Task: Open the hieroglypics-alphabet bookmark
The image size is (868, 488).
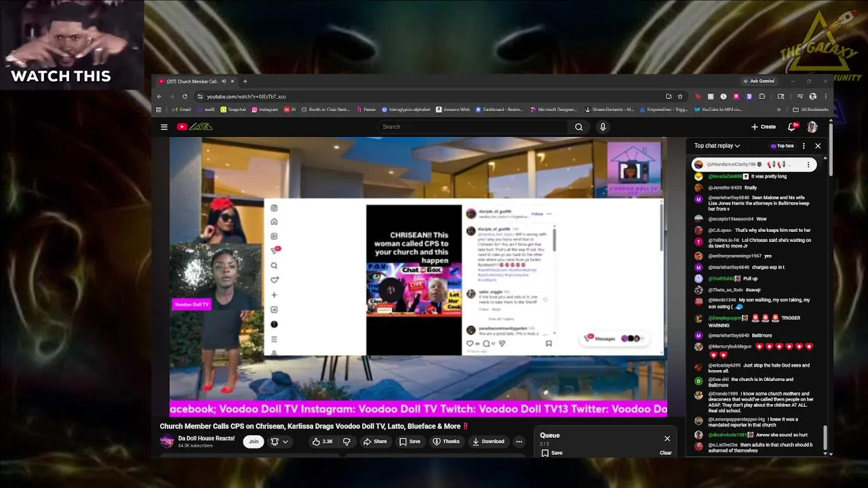Action: (x=406, y=109)
